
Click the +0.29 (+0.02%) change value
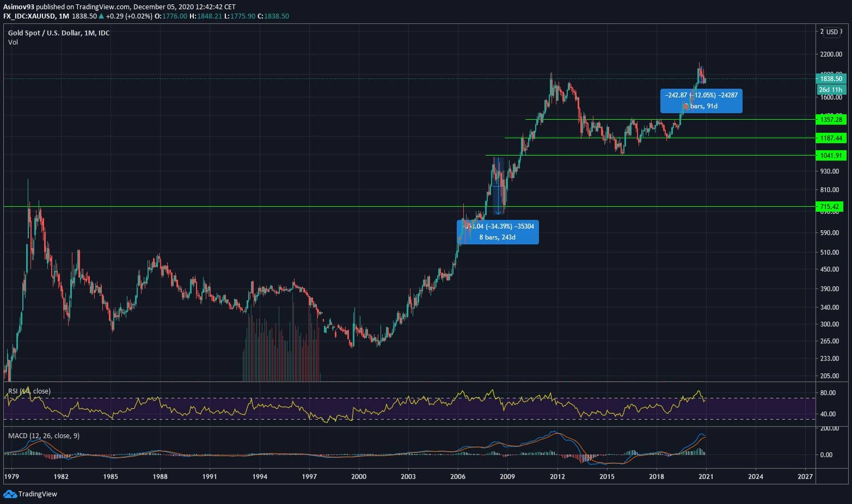click(130, 16)
